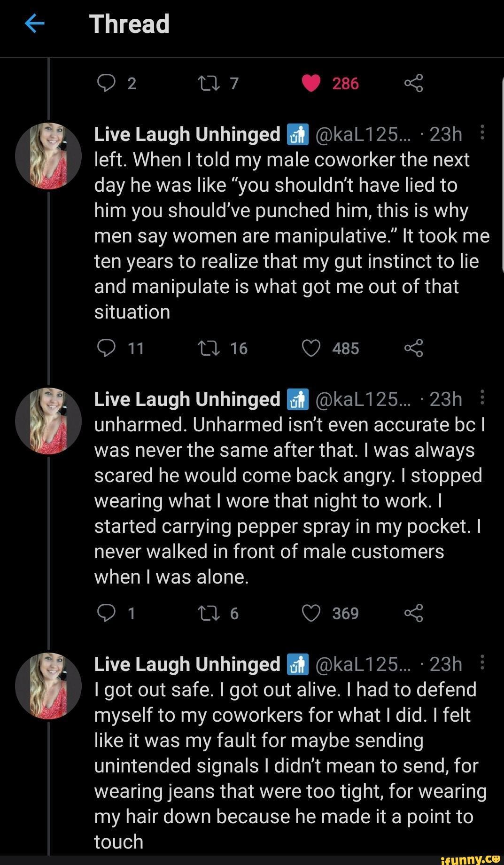
Task: Open profile picture beside "I got out safe" tweet
Action: (x=48, y=686)
